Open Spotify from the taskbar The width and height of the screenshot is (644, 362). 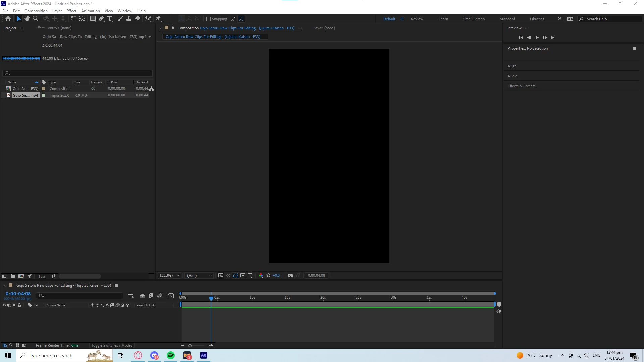click(x=171, y=355)
